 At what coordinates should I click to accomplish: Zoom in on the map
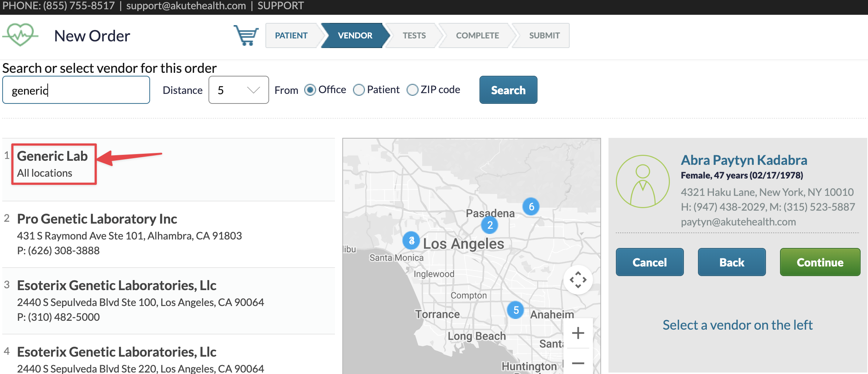[x=578, y=333]
